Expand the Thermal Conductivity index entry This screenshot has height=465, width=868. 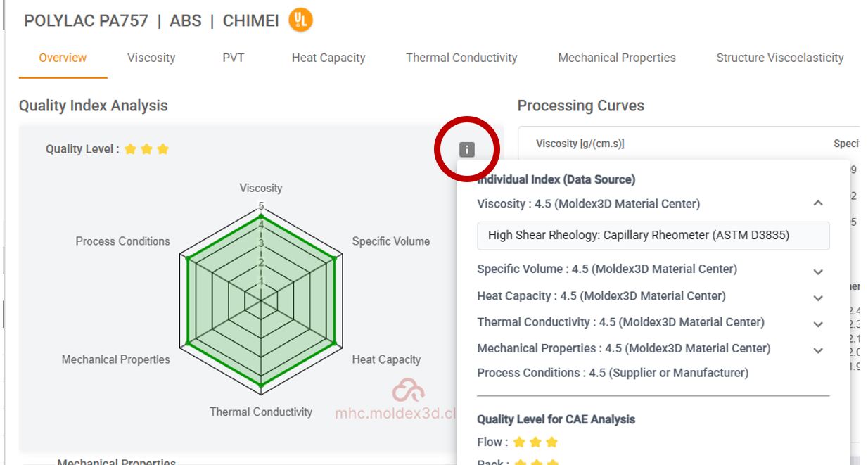coord(818,324)
